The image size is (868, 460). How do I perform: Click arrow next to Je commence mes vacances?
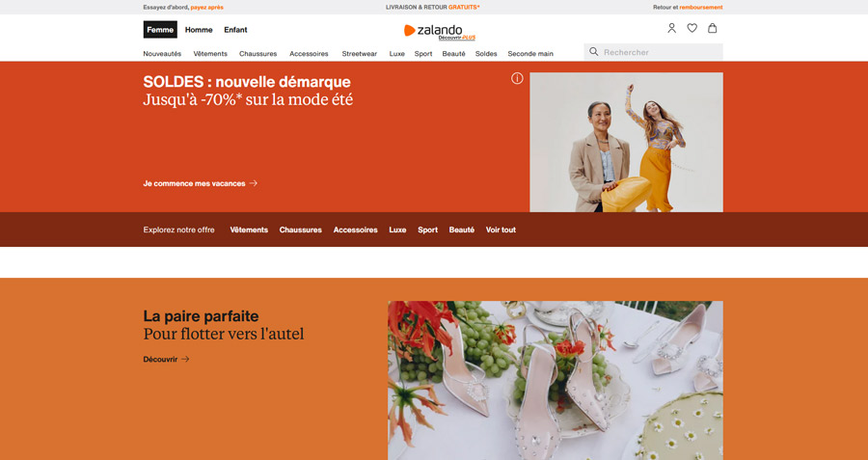[254, 183]
